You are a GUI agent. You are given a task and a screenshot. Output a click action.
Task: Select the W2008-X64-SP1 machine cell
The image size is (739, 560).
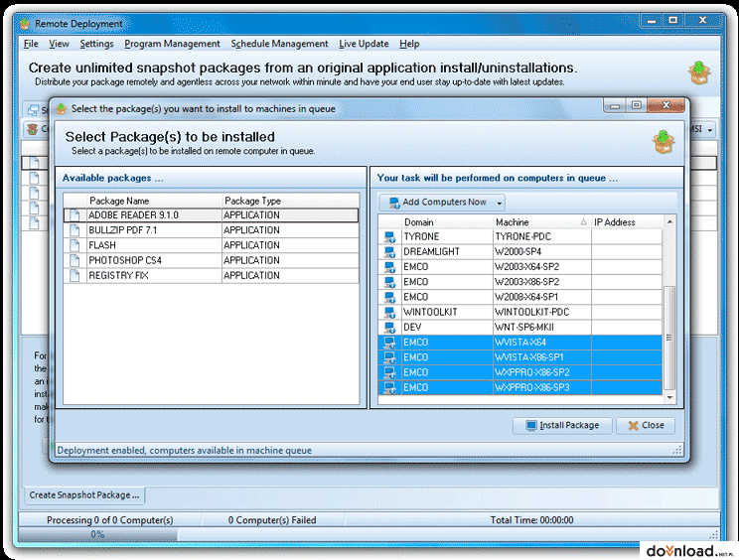[542, 297]
